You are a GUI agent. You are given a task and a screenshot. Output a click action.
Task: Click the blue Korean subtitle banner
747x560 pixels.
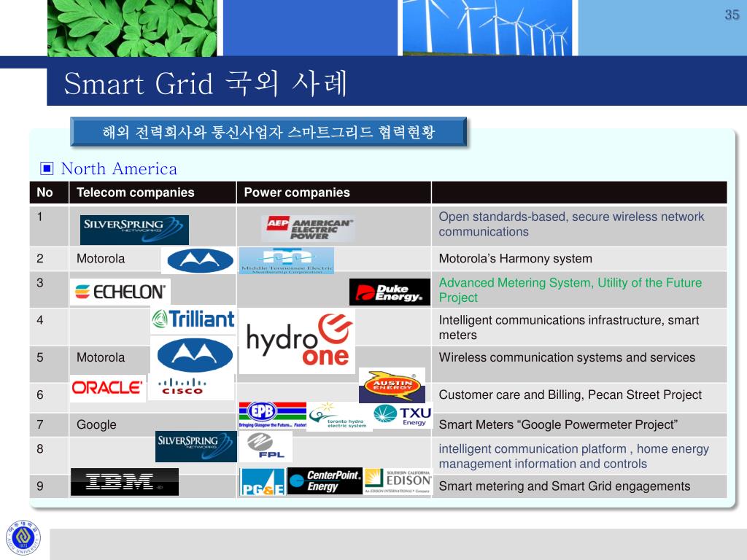point(268,132)
